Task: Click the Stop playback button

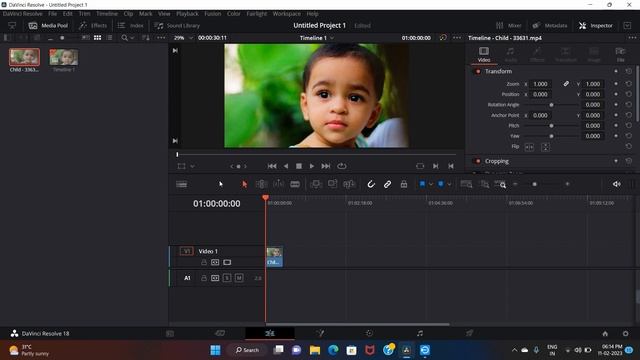Action: (299, 166)
